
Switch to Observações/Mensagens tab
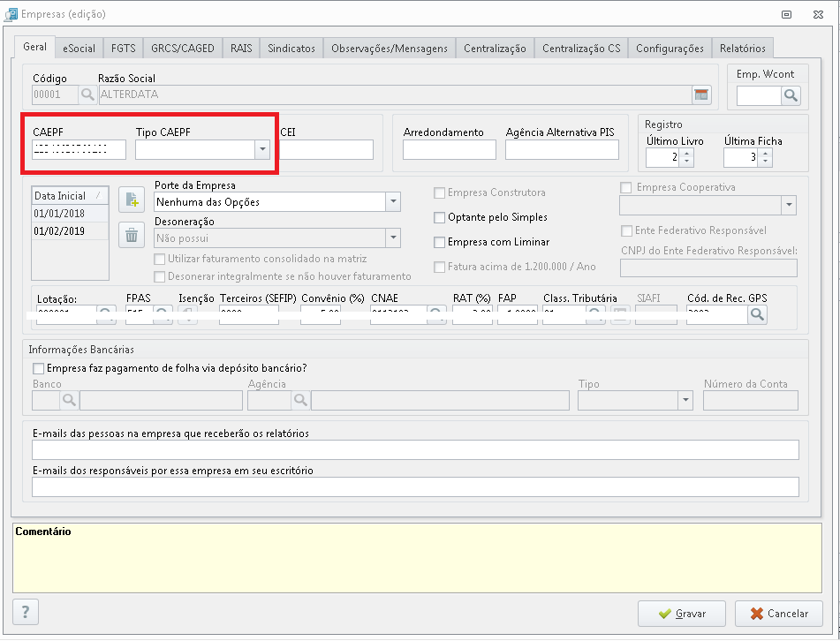390,49
